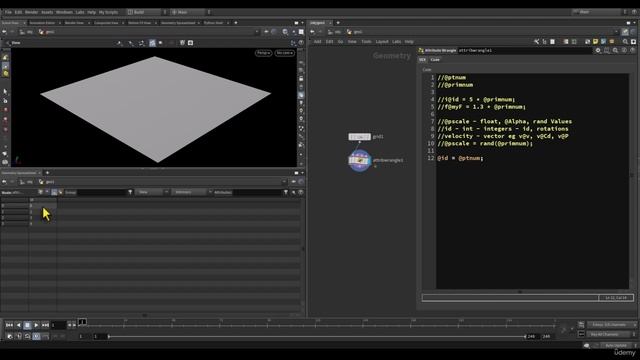640x360 pixels.
Task: Toggle the highlighted display option on the viewport's right strip
Action: coord(301,95)
